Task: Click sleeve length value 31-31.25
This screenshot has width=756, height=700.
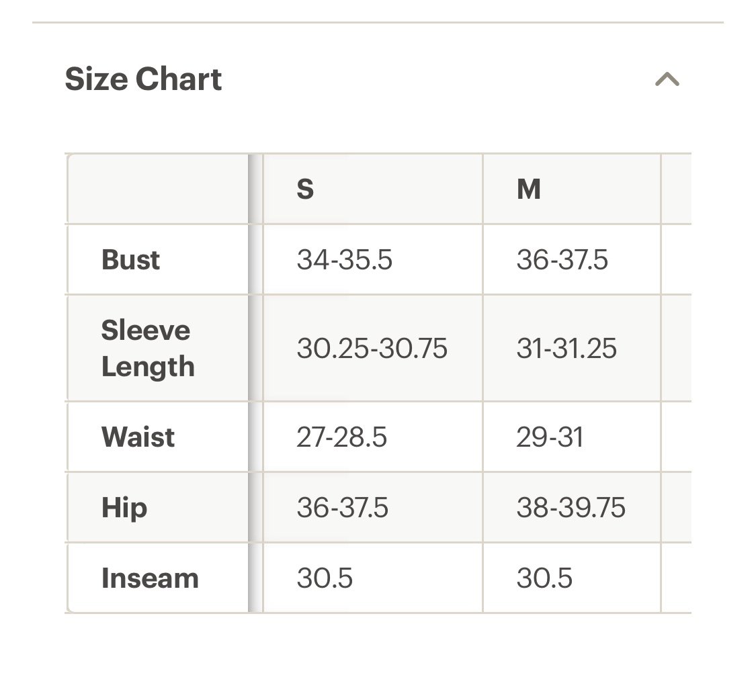Action: (x=566, y=348)
